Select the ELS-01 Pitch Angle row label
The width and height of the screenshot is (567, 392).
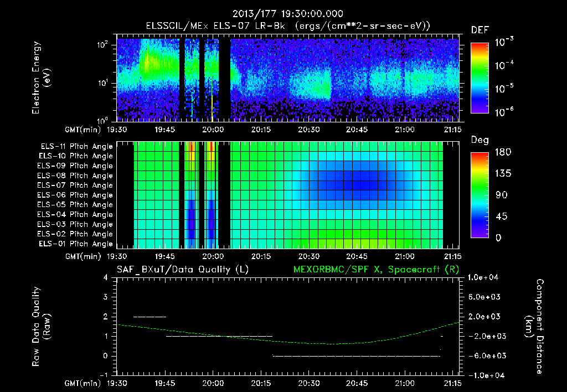pyautogui.click(x=76, y=244)
